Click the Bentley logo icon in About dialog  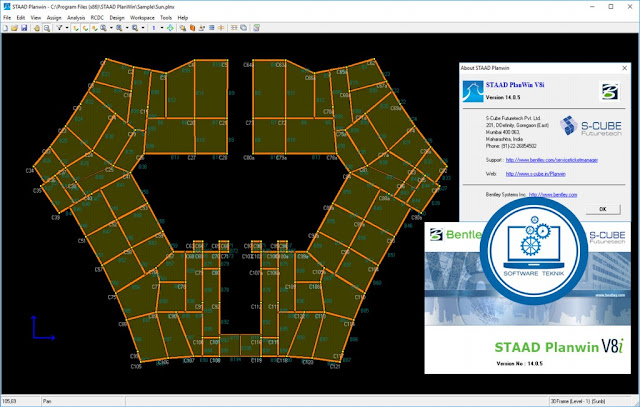point(610,91)
